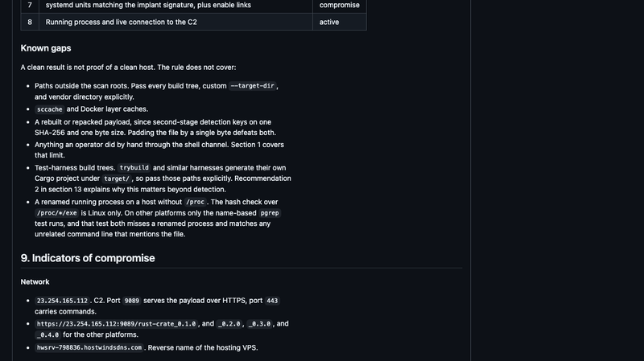
Task: Select the hwsrv-798836.hostwindsdns.com hostname code
Action: pos(89,347)
